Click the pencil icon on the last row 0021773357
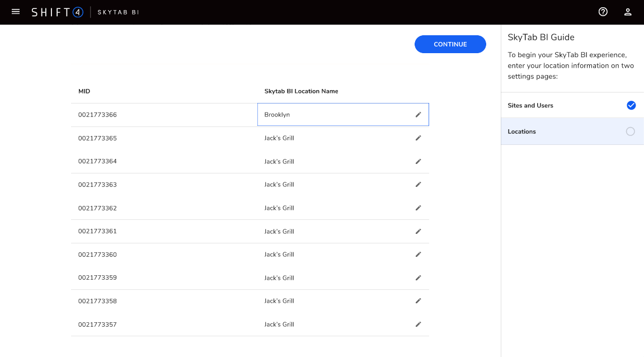The width and height of the screenshot is (644, 357). pyautogui.click(x=418, y=324)
